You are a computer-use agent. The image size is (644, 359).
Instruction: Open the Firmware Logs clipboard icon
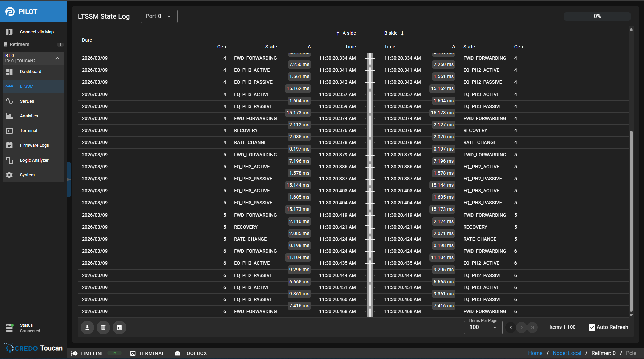point(9,145)
